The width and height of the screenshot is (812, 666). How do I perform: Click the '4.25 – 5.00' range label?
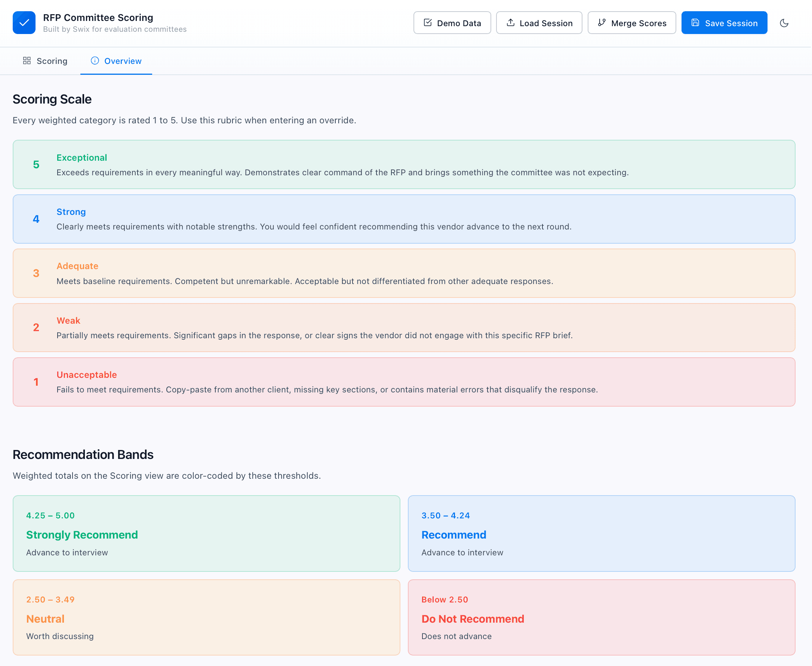point(50,516)
